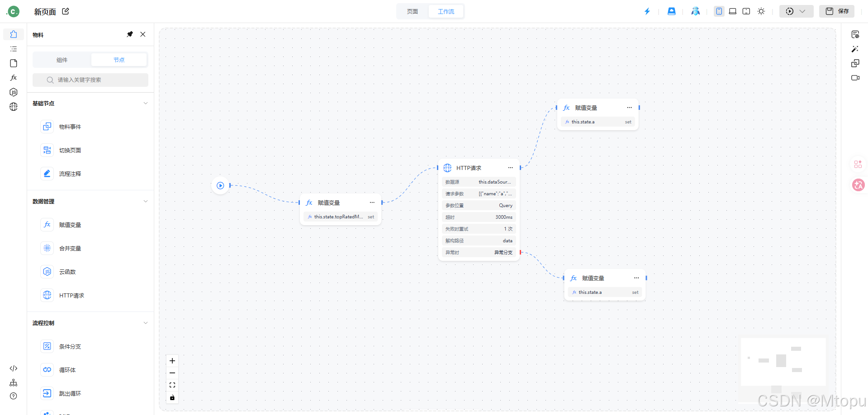This screenshot has height=415, width=868.
Task: Switch to tablet device preview
Action: click(746, 11)
